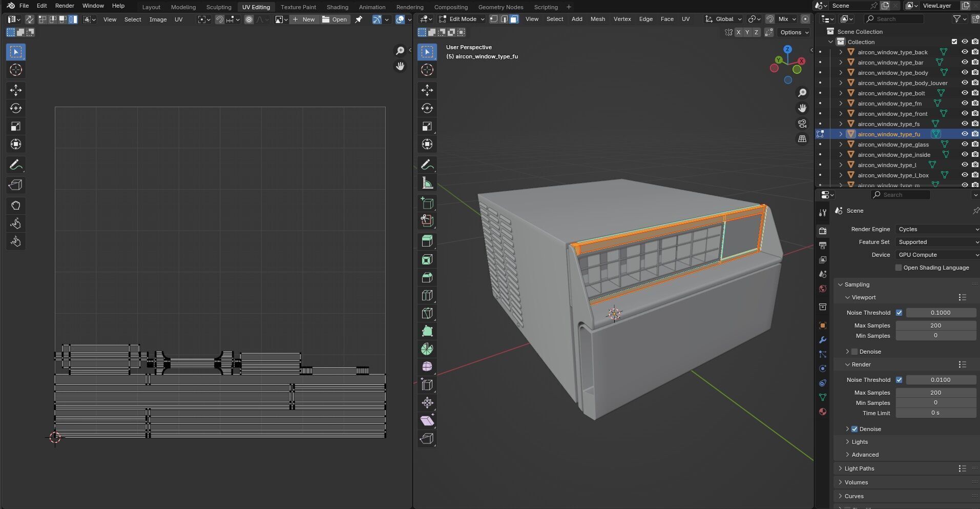Select the Loop Cut tool
Screen dimensions: 980x509
click(427, 295)
